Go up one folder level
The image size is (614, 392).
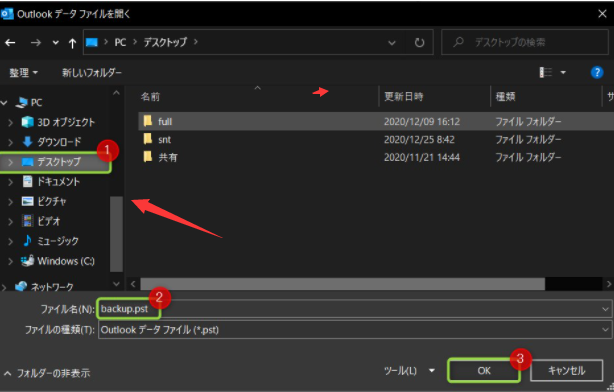pyautogui.click(x=72, y=43)
